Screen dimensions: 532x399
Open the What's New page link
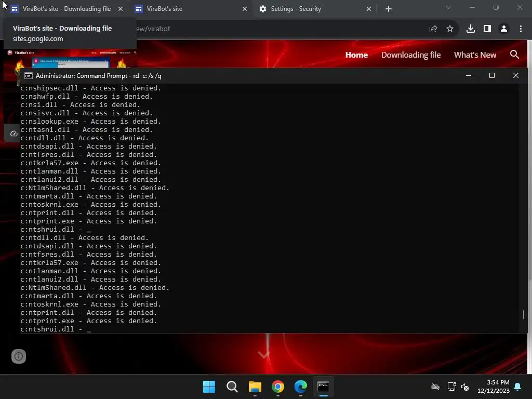pyautogui.click(x=475, y=55)
